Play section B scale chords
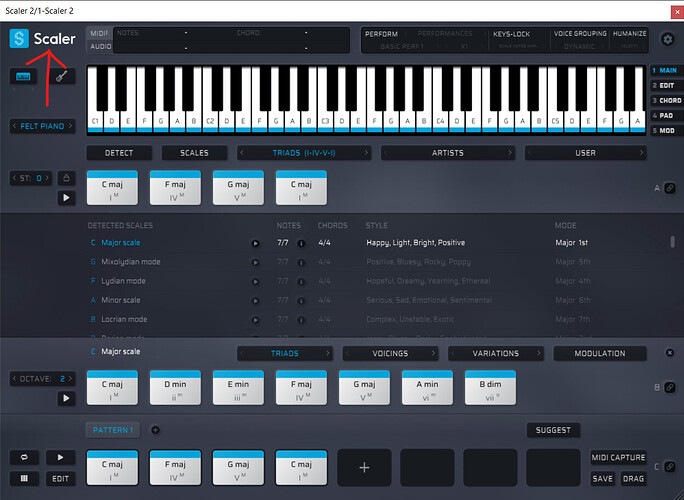Viewport: 684px width, 500px height. point(66,398)
